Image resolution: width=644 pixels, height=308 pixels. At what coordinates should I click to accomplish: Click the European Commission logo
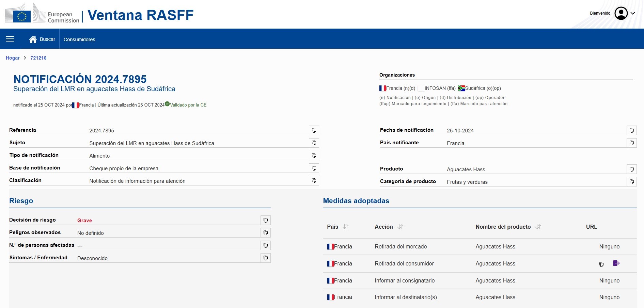tap(42, 14)
